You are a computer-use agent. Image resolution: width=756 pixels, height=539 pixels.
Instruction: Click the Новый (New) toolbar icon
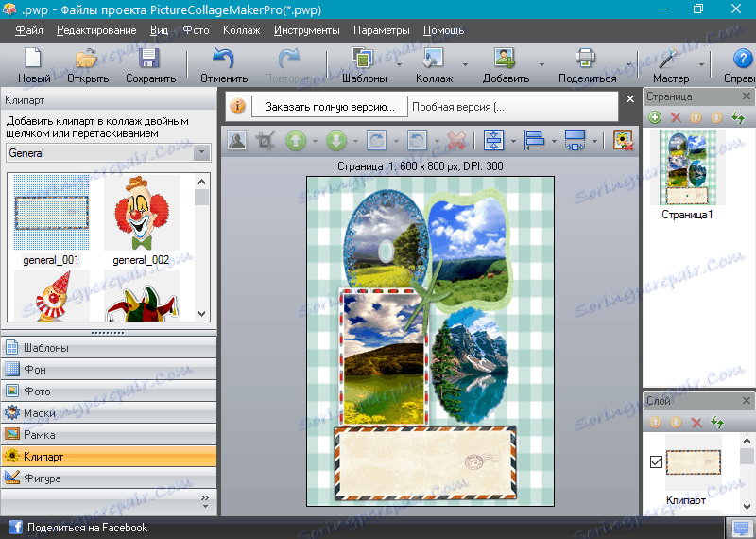click(33, 59)
